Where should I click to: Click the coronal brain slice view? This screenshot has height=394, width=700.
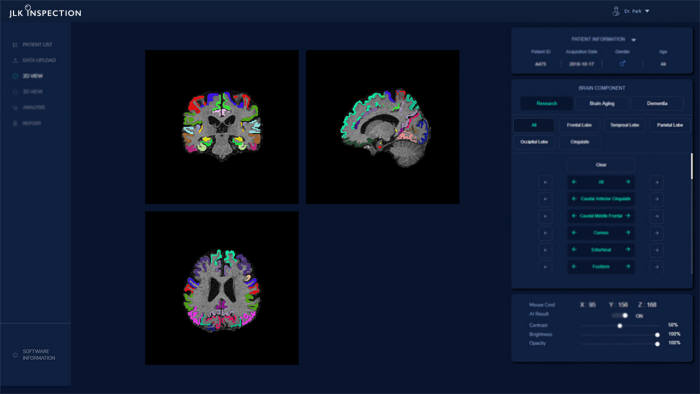tap(222, 127)
